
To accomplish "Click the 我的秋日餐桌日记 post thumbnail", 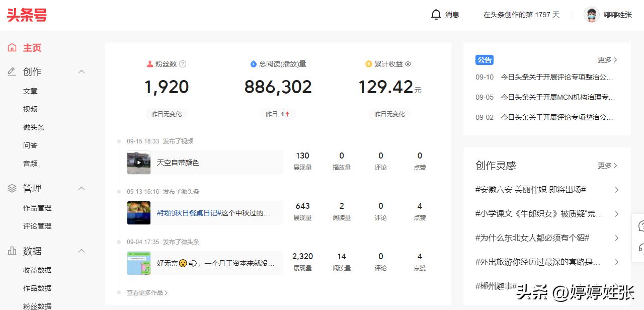I will tap(139, 213).
